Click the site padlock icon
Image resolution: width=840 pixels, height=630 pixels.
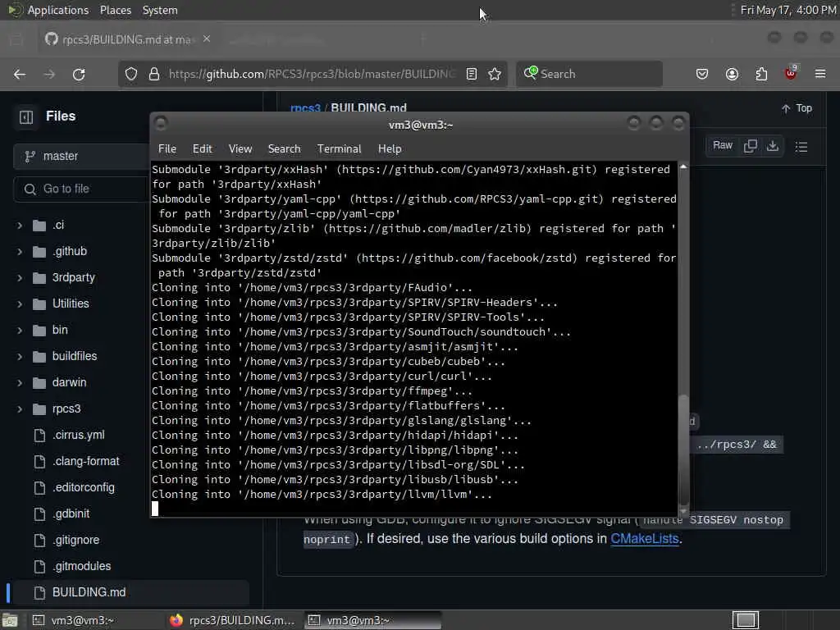154,74
